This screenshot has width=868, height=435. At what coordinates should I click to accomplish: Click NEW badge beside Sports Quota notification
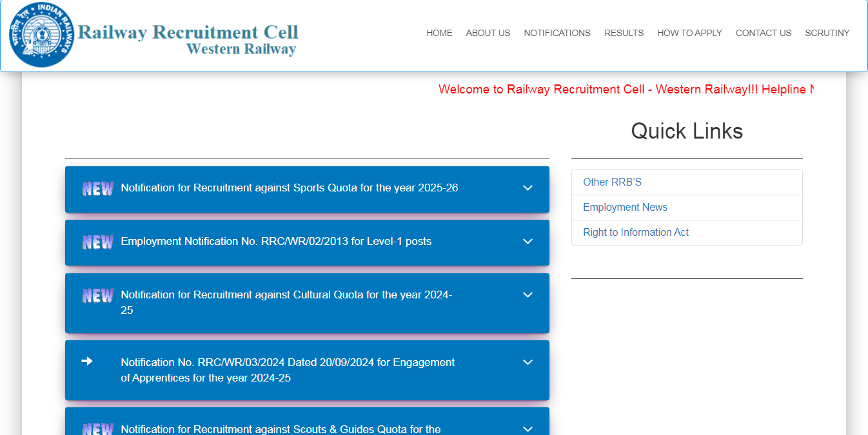point(97,189)
